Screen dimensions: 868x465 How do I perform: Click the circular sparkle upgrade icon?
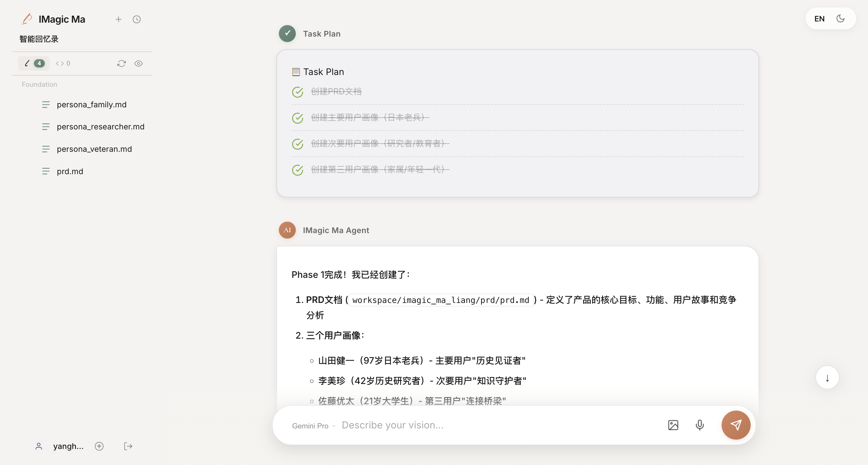coord(99,446)
